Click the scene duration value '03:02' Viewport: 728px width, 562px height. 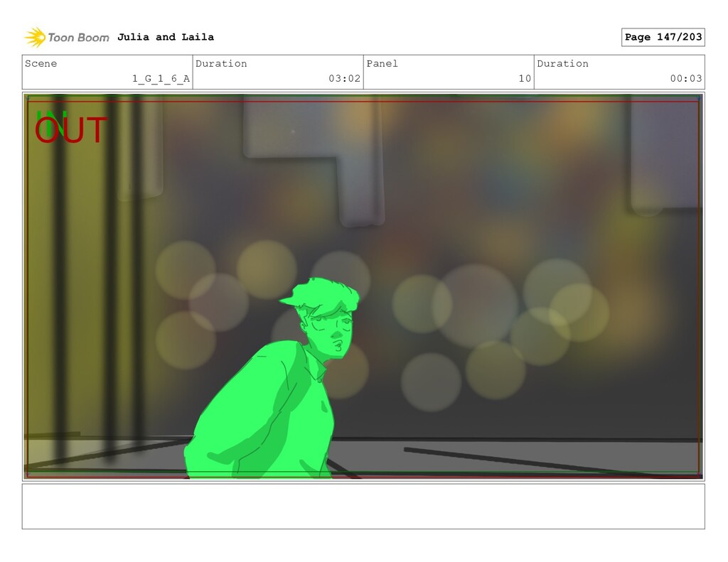pos(345,78)
